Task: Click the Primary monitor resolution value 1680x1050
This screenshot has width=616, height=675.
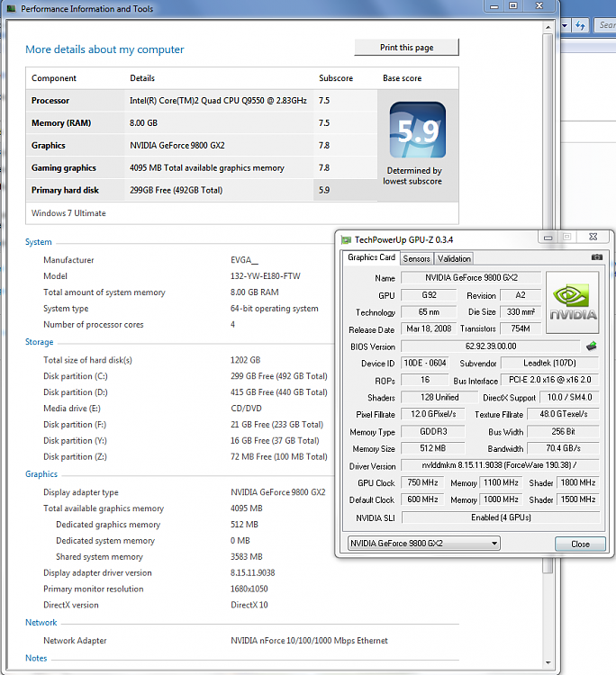Action: pyautogui.click(x=249, y=589)
